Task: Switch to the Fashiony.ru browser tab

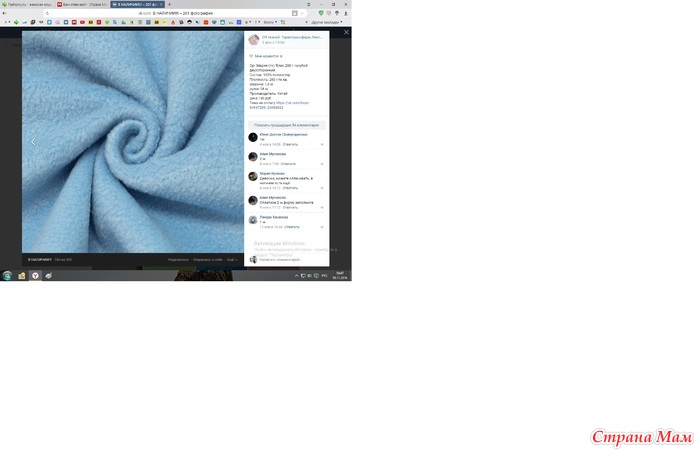Action: point(27,4)
